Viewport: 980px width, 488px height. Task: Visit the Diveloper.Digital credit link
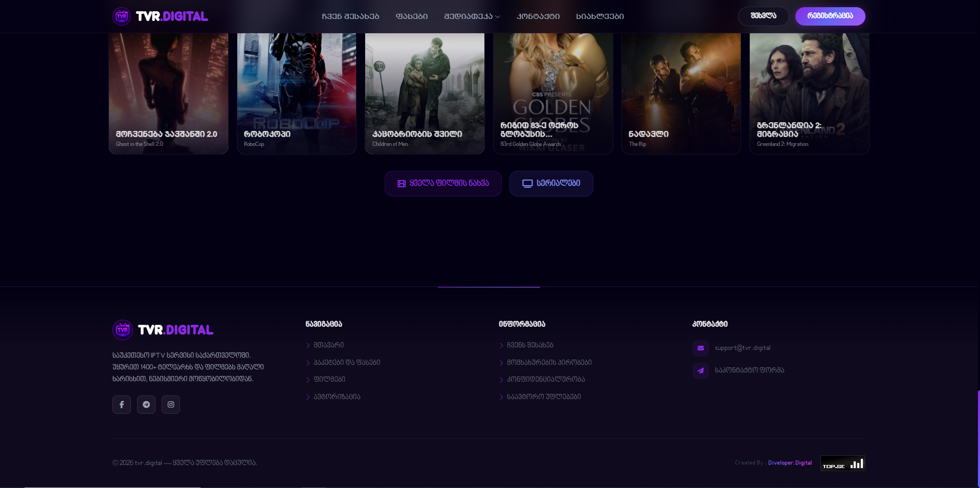coord(790,463)
